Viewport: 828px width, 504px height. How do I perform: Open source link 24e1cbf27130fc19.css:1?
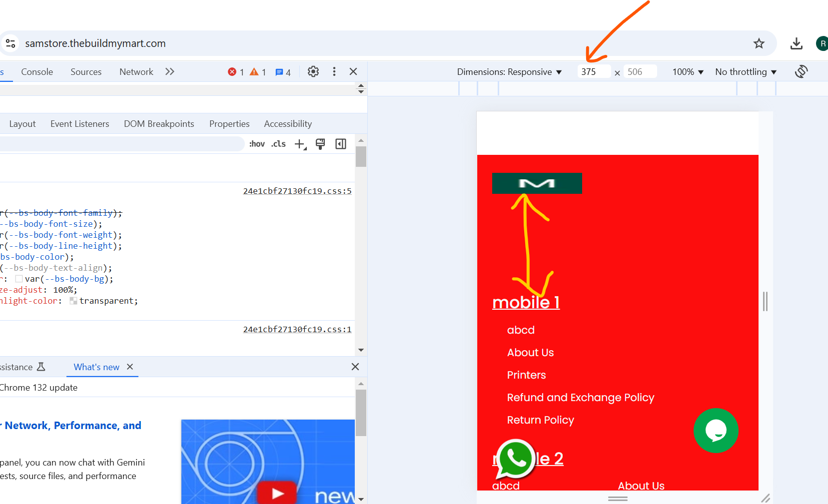pos(297,329)
